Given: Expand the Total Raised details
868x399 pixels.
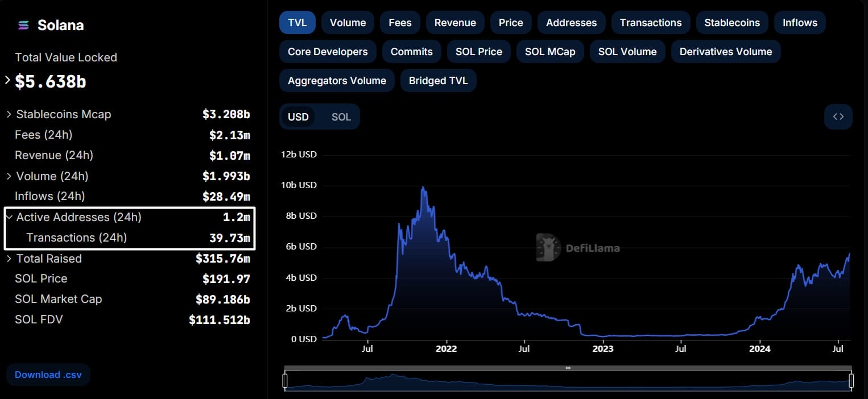Looking at the screenshot, I should coord(9,259).
